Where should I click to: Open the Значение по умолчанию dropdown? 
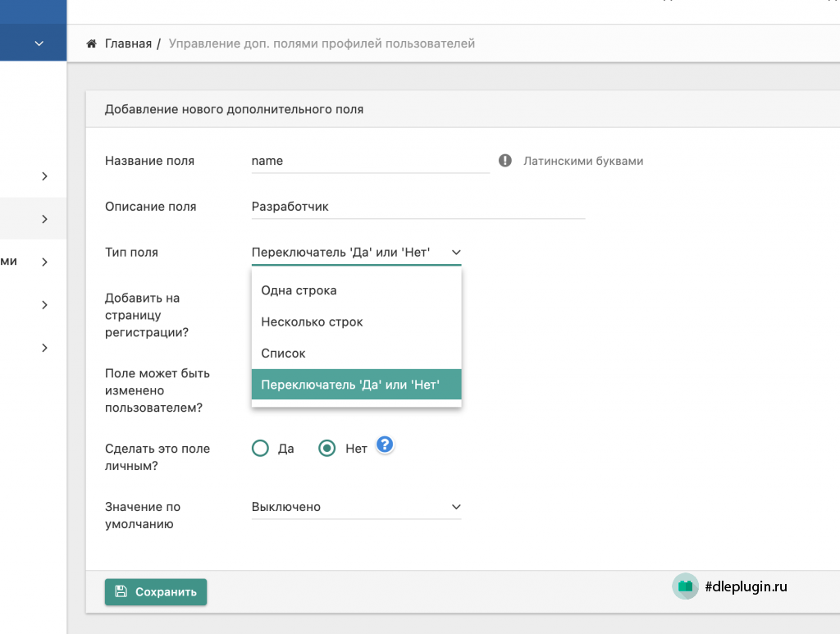tap(356, 507)
